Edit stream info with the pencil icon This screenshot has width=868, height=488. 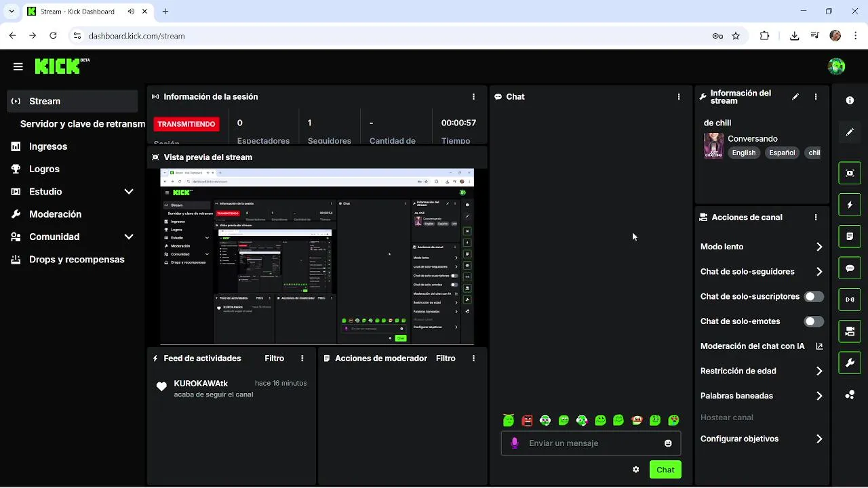pyautogui.click(x=795, y=97)
